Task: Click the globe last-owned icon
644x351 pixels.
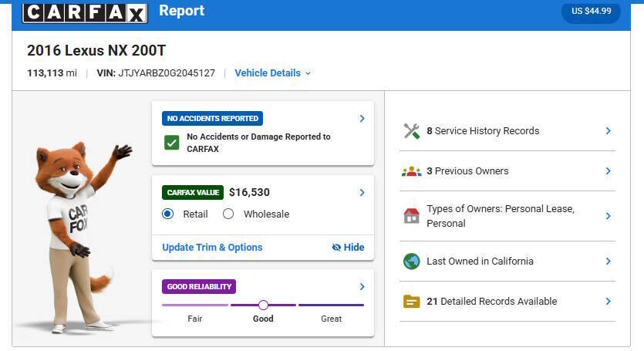Action: pos(412,262)
